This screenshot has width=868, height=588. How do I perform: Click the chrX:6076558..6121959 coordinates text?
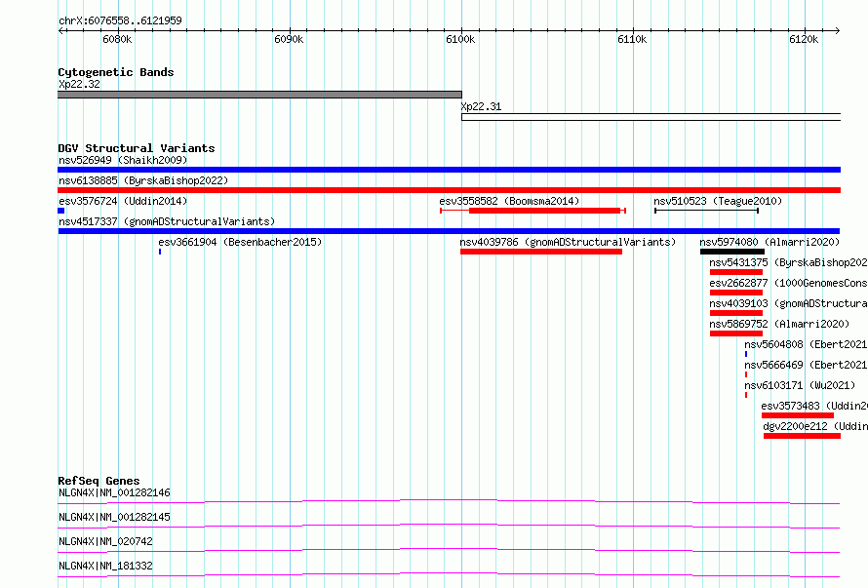coord(120,21)
